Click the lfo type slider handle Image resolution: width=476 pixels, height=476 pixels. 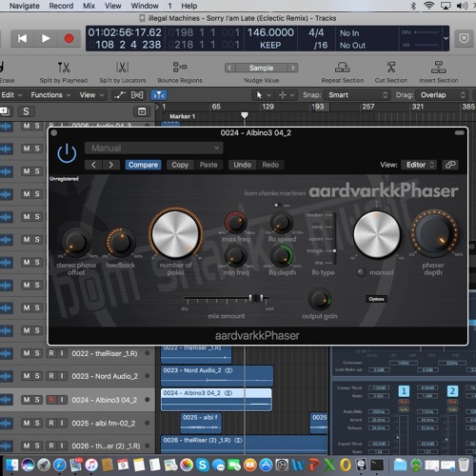[x=334, y=251]
